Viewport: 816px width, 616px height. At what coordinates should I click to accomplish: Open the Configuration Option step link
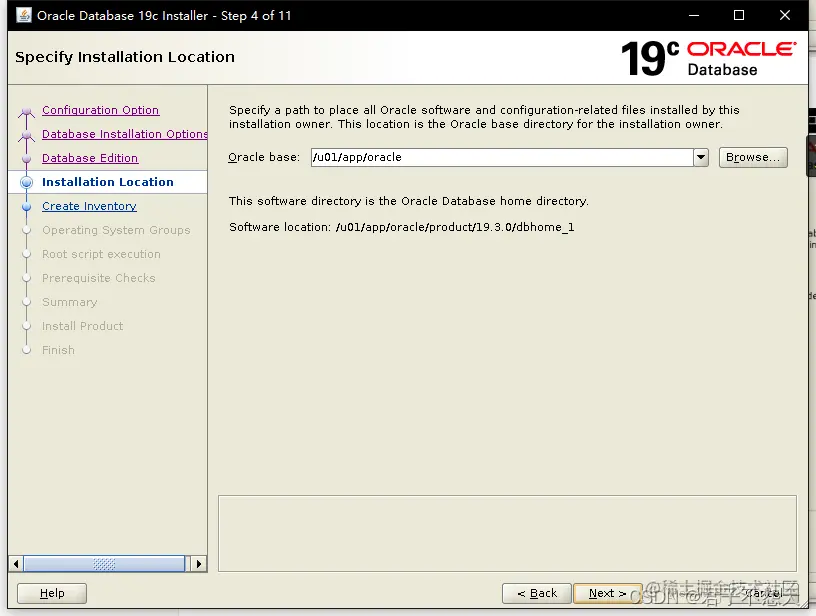tap(100, 110)
